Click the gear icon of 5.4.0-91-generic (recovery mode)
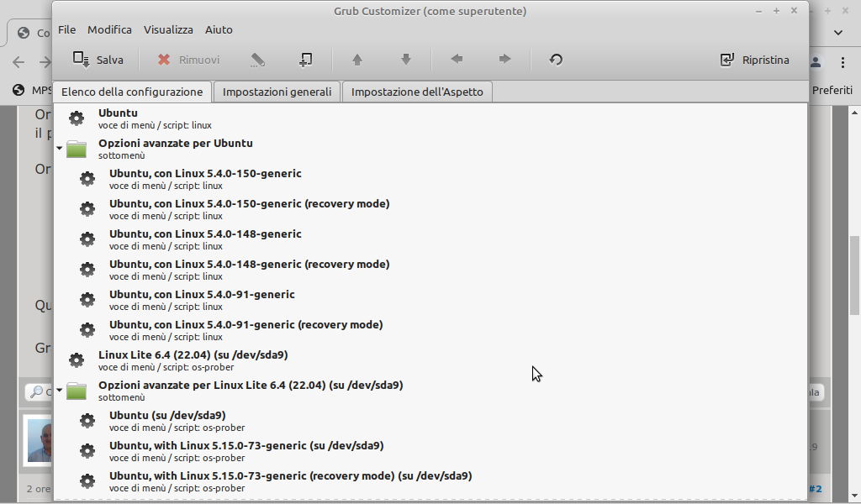This screenshot has width=861, height=504. 87,329
